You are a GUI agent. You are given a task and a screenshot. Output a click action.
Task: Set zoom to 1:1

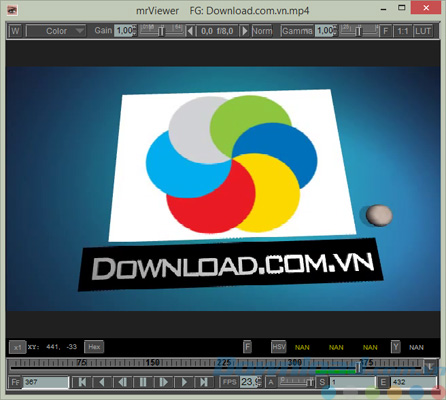[x=403, y=31]
